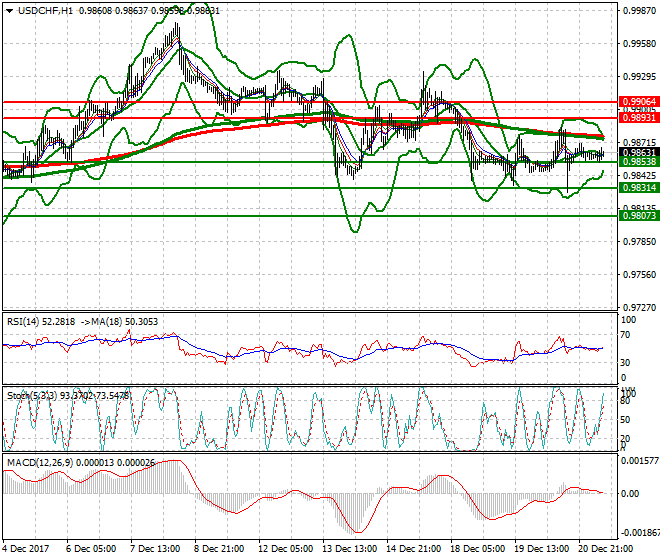Select the 0.99870 price axis value

pos(639,11)
